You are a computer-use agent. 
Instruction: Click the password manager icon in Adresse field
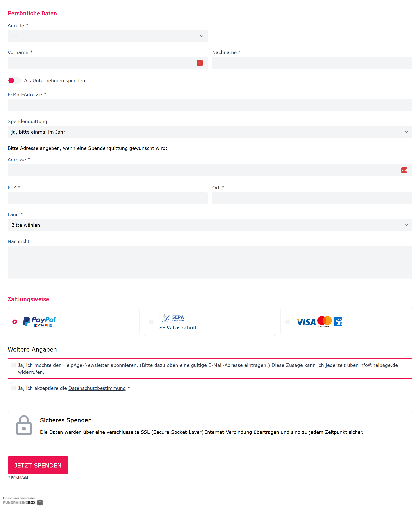point(404,170)
